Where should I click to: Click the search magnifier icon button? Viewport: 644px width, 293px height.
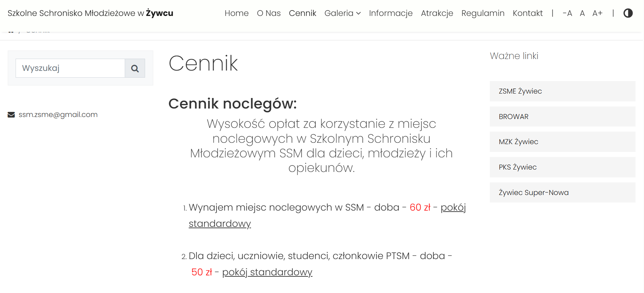(135, 68)
